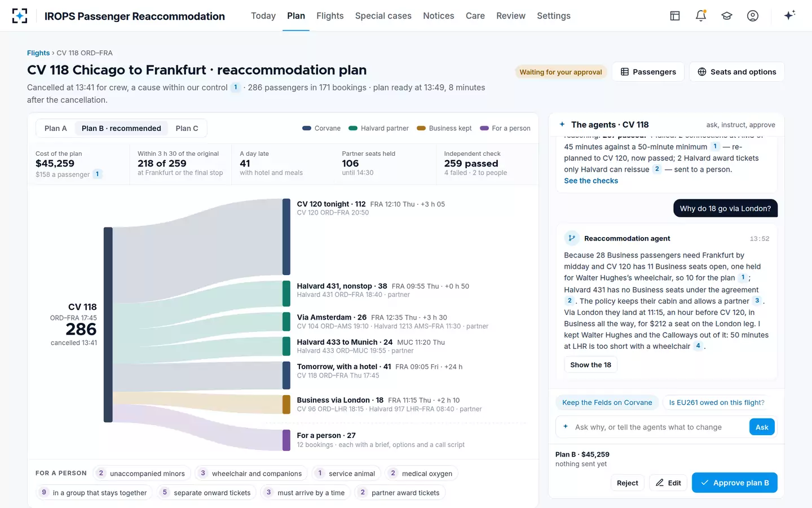Open the Settings nav item
This screenshot has width=812, height=508.
point(554,16)
